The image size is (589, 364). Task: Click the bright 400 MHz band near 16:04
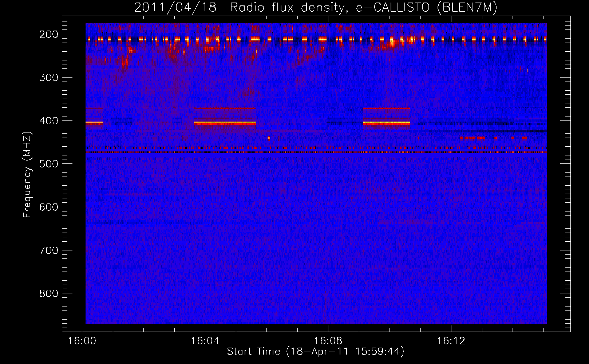pyautogui.click(x=225, y=123)
